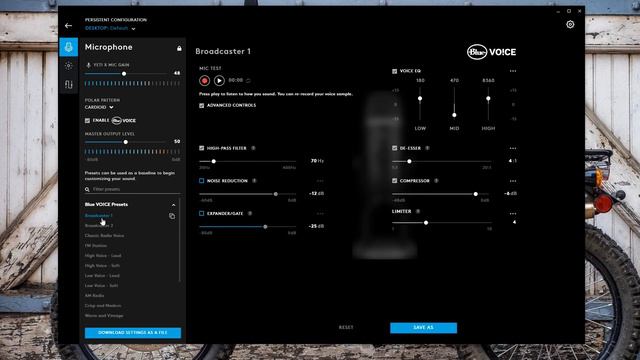The image size is (640, 360).
Task: Click the presets list scrollbar
Action: [179, 240]
